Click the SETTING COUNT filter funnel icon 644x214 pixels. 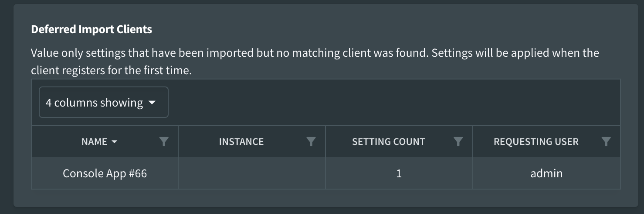(458, 142)
